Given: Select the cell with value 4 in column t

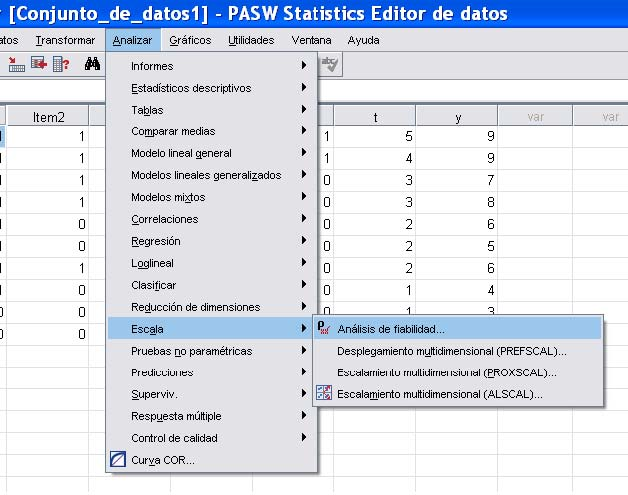Looking at the screenshot, I should [375, 158].
